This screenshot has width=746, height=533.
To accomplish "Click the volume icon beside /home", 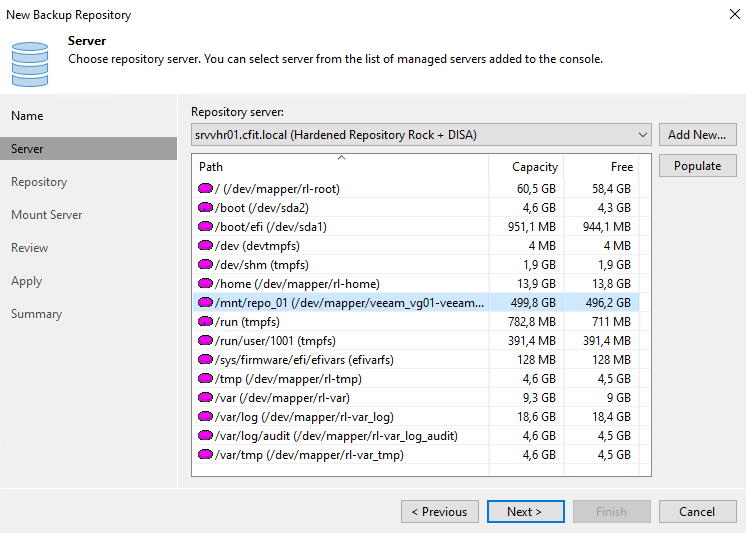I will (206, 283).
